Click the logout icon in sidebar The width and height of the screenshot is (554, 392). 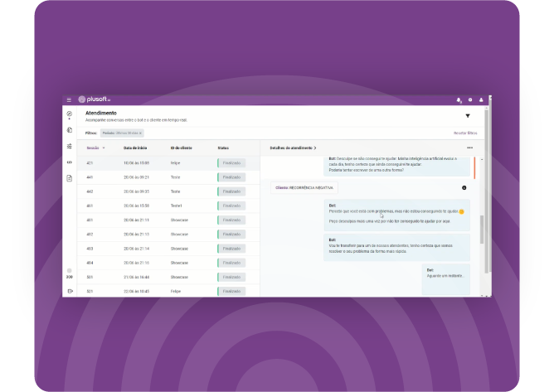coord(70,291)
